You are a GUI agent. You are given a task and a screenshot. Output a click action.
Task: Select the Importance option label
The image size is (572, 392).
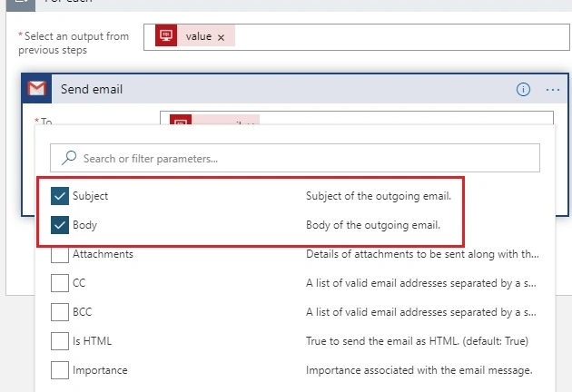(100, 370)
